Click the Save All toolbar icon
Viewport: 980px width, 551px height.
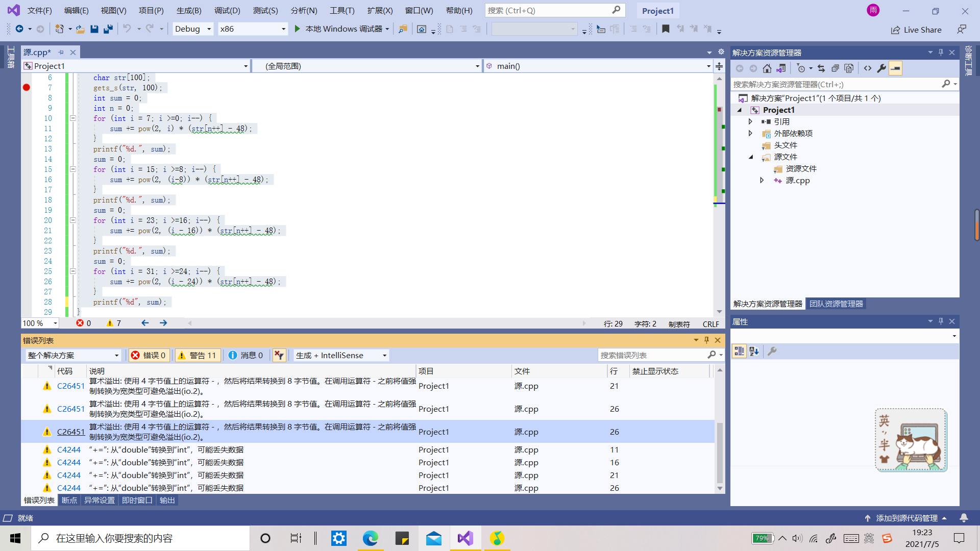tap(108, 29)
